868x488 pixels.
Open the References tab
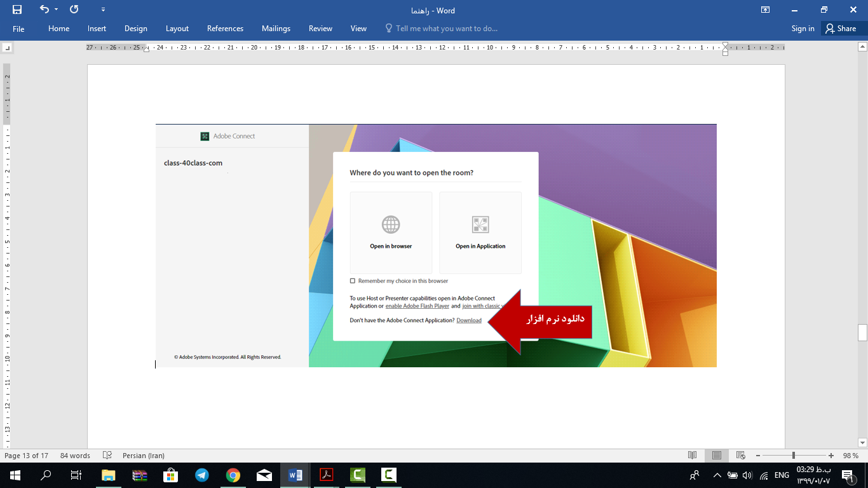[x=225, y=29]
